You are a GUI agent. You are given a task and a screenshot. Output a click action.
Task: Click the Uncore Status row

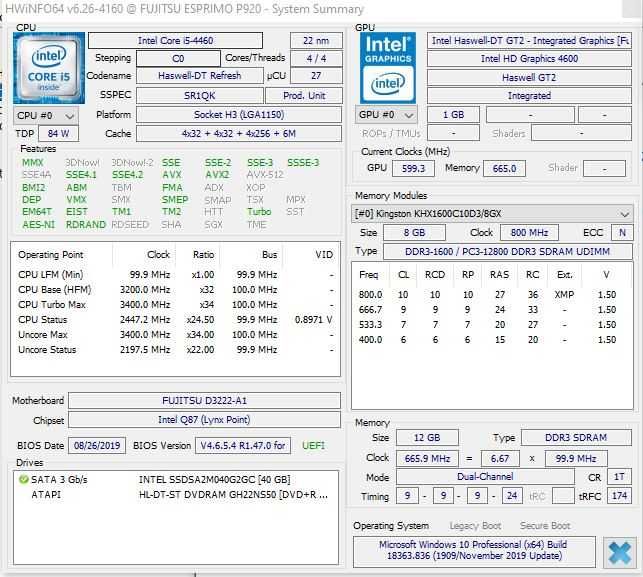click(x=176, y=350)
